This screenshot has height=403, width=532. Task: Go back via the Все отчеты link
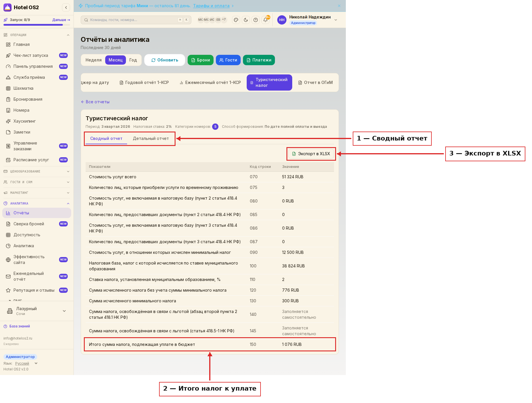[x=95, y=102]
